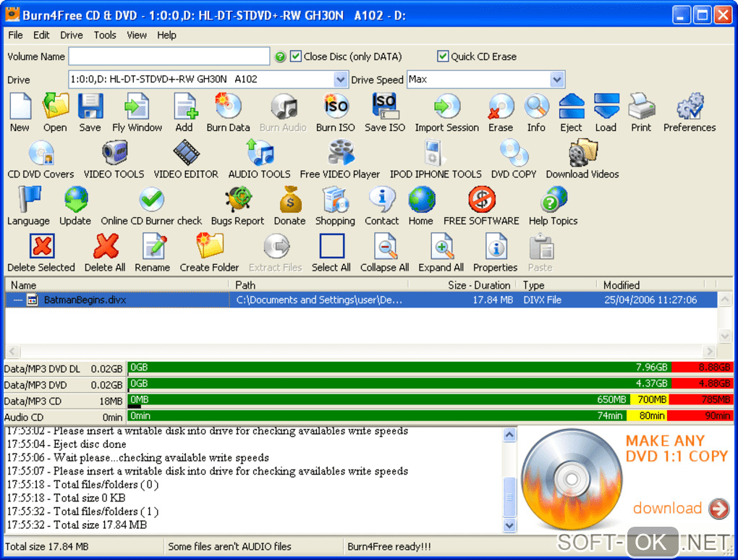Expand the Drive selection dropdown

pyautogui.click(x=341, y=80)
